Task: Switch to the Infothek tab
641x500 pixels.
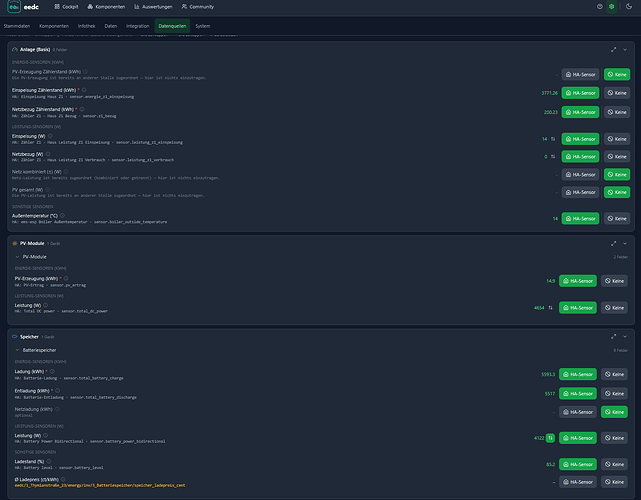Action: (x=87, y=26)
